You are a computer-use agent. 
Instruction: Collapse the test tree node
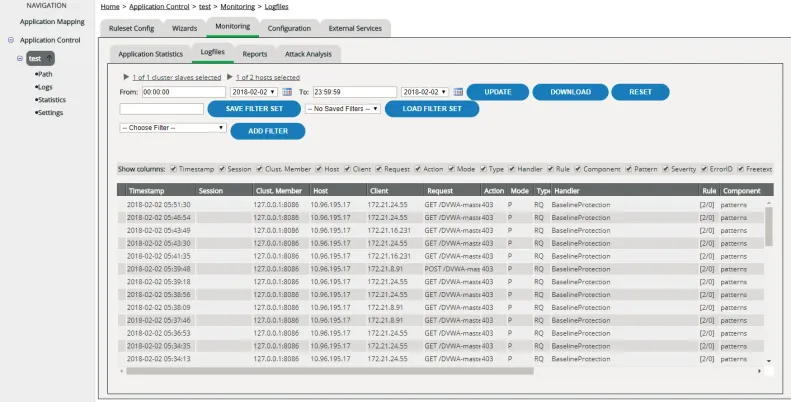click(x=20, y=59)
